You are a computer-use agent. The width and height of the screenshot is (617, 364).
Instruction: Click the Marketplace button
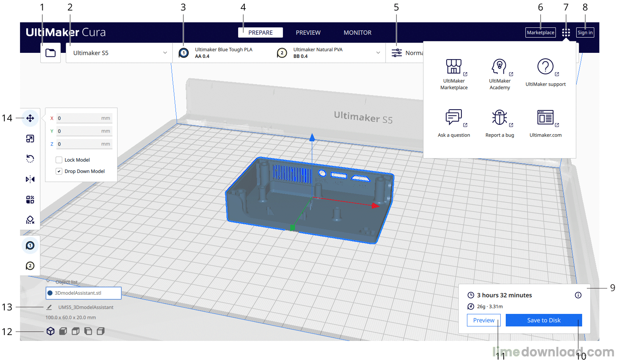(x=541, y=32)
